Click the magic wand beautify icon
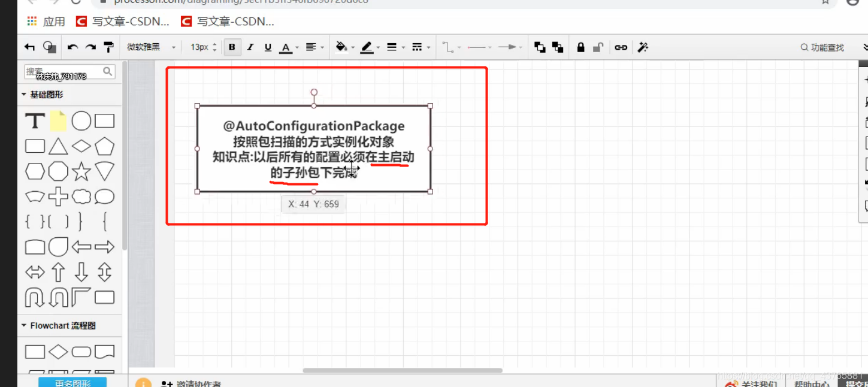 [x=643, y=47]
